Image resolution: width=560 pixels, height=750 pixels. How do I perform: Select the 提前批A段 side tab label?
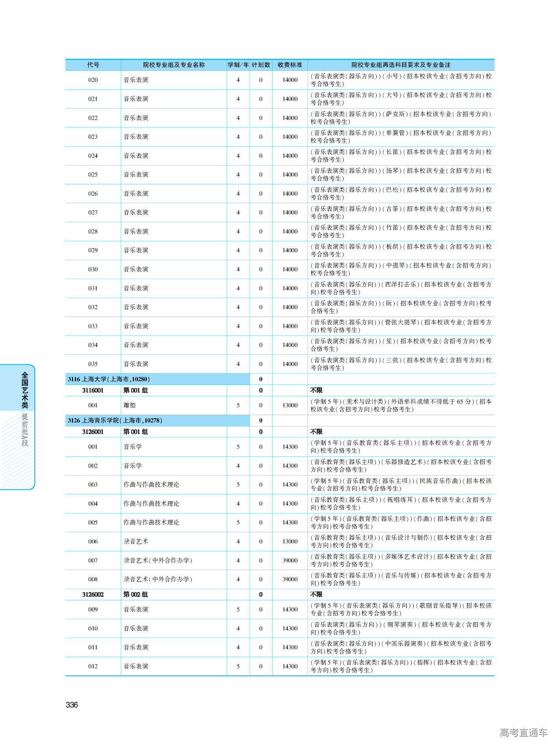[25, 430]
